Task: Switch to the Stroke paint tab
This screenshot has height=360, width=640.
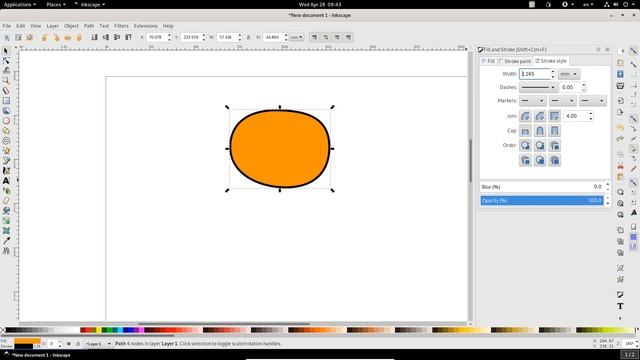Action: coord(515,61)
